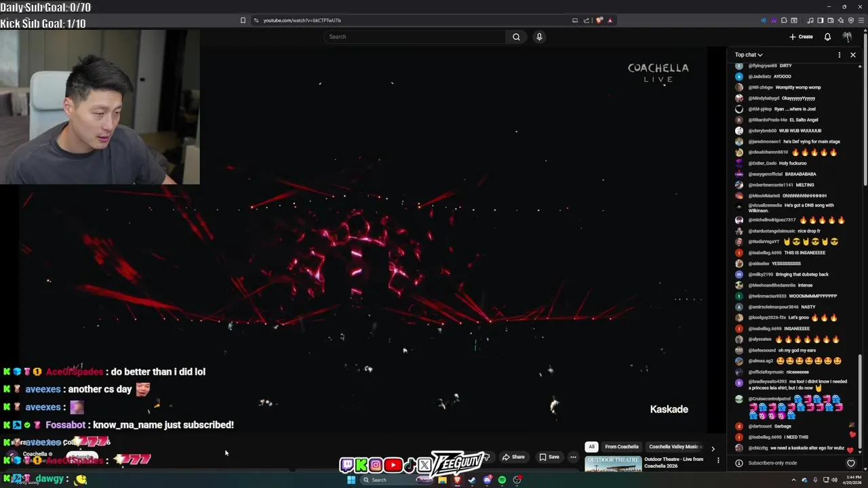Open the Leo AI sparkle icon
This screenshot has height=488, width=868.
pyautogui.click(x=841, y=20)
